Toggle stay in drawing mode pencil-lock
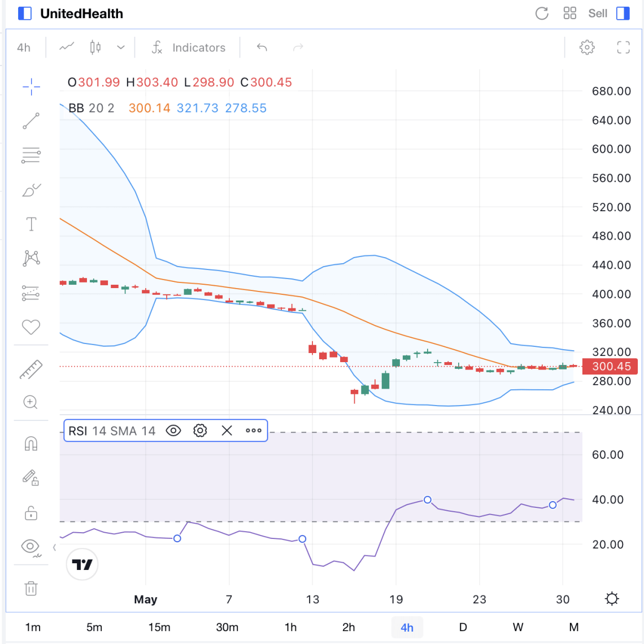 pyautogui.click(x=31, y=478)
